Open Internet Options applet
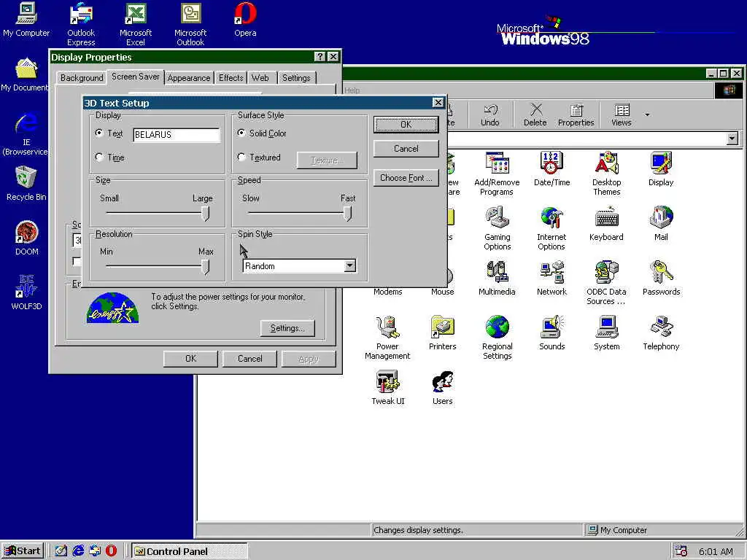 pyautogui.click(x=551, y=228)
